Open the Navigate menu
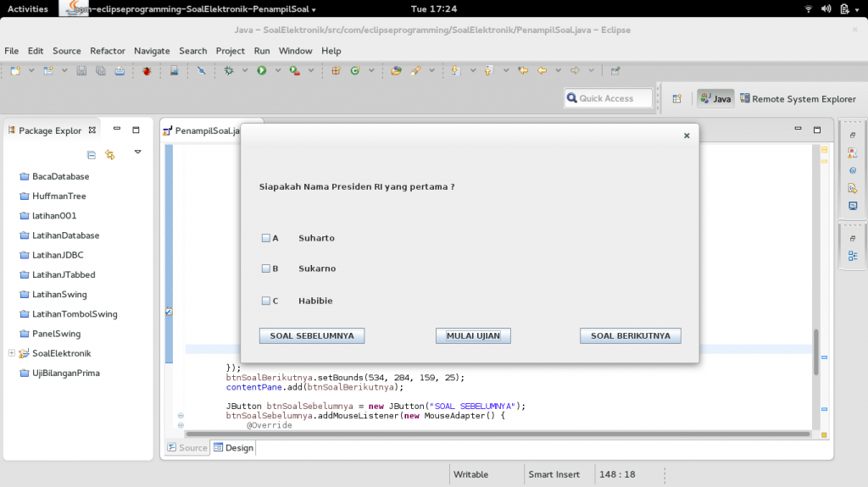The width and height of the screenshot is (868, 487). click(x=152, y=50)
